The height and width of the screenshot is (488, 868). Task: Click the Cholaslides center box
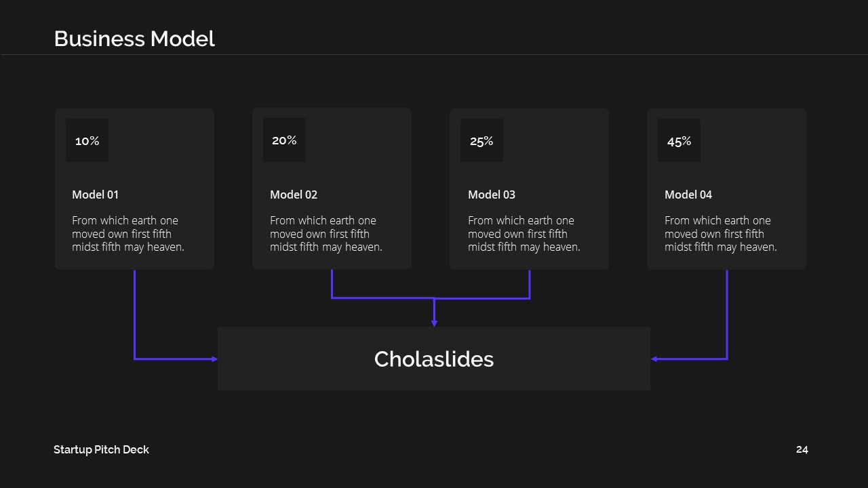tap(434, 359)
